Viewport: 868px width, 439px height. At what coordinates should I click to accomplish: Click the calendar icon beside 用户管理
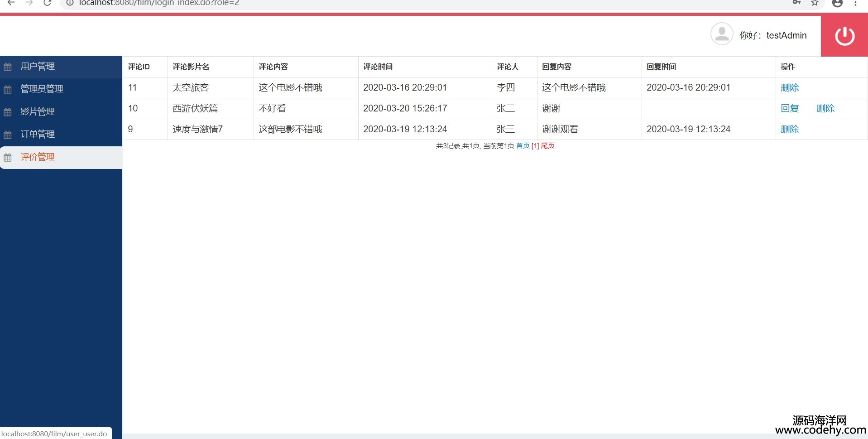pyautogui.click(x=8, y=67)
